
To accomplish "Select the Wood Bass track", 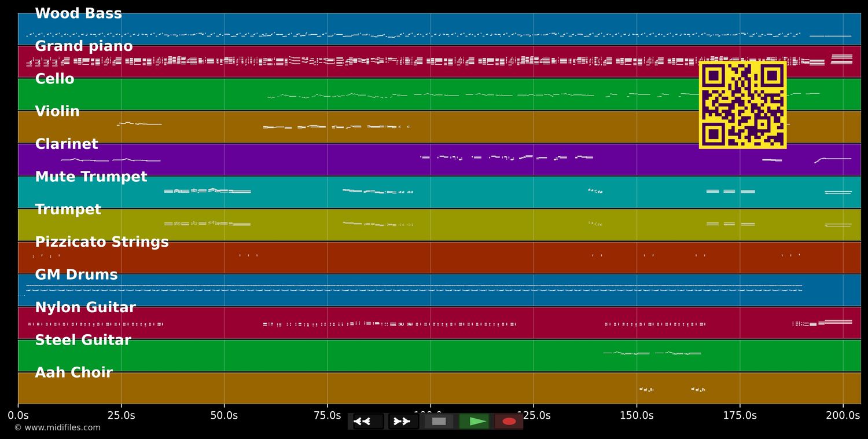I will (x=79, y=13).
